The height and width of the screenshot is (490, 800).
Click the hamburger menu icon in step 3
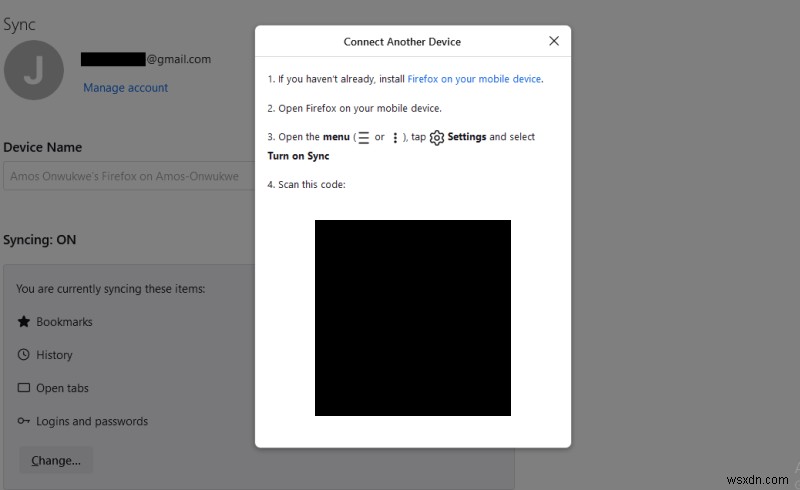click(x=363, y=137)
